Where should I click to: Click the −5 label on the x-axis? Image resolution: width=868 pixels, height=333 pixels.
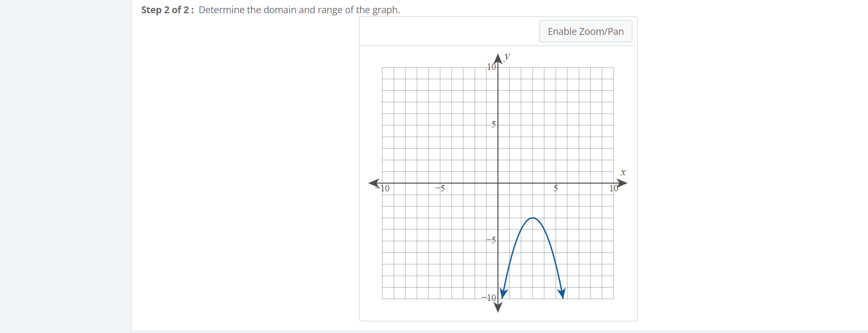[x=440, y=188]
